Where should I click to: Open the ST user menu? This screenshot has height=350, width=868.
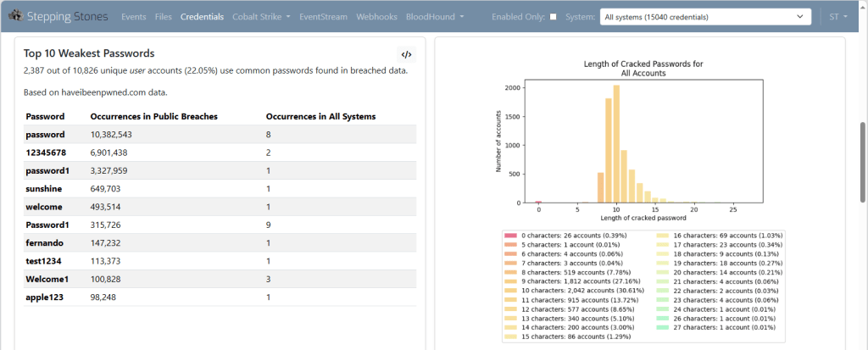pos(838,16)
